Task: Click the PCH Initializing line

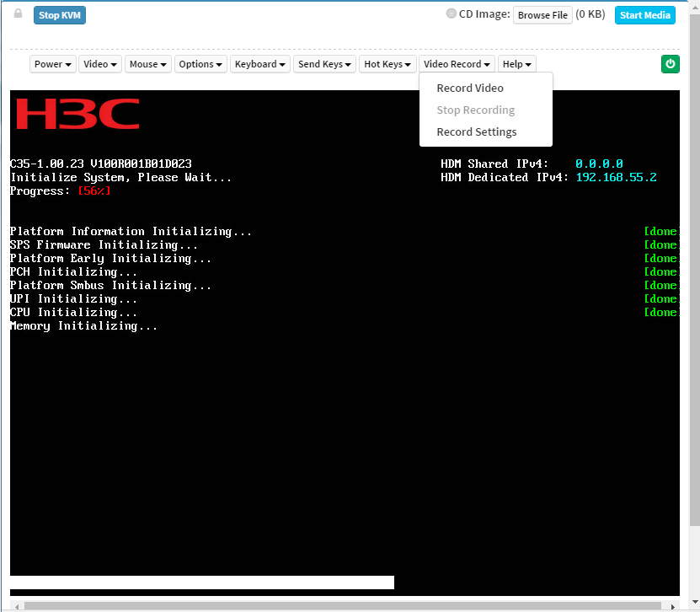Action: pyautogui.click(x=73, y=272)
